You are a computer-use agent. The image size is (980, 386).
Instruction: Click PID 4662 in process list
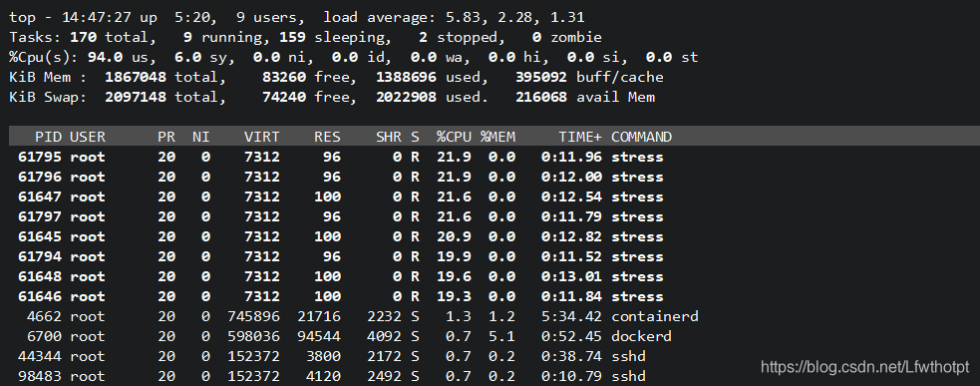tap(45, 316)
